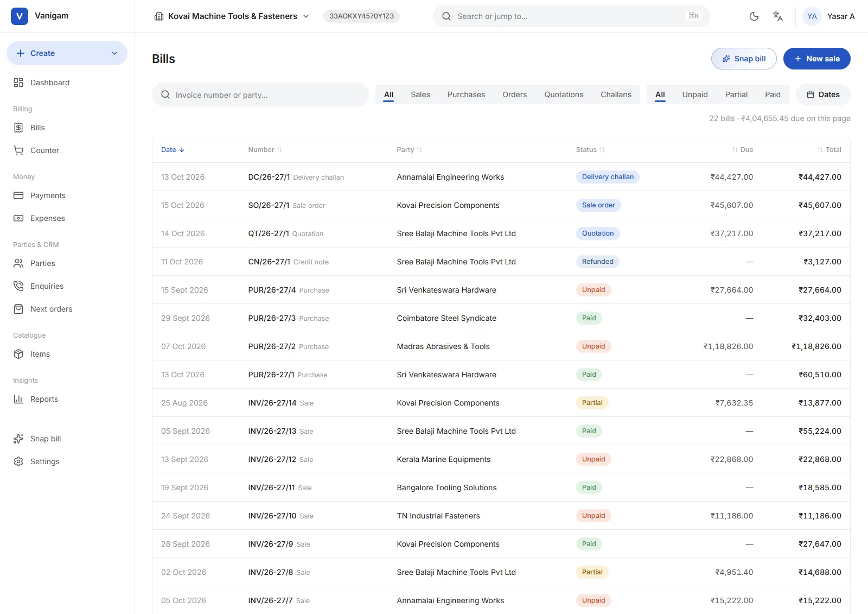868x614 pixels.
Task: Filter by Partial status tab
Action: tap(736, 94)
